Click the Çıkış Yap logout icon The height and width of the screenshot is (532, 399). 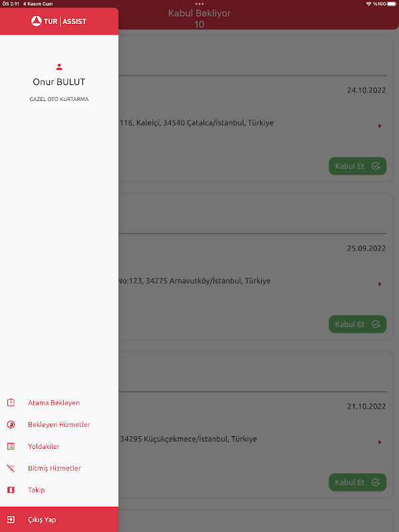pos(11,520)
